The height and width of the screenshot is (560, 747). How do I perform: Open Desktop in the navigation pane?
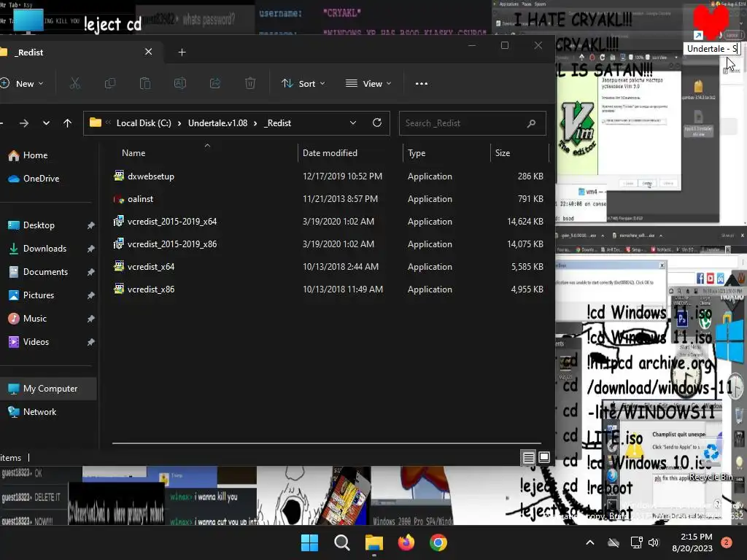39,225
